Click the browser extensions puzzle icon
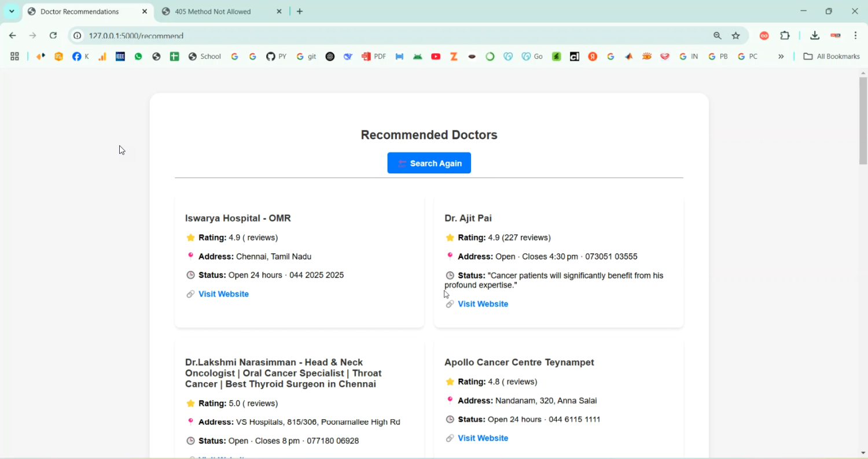The height and width of the screenshot is (459, 868). [x=785, y=35]
